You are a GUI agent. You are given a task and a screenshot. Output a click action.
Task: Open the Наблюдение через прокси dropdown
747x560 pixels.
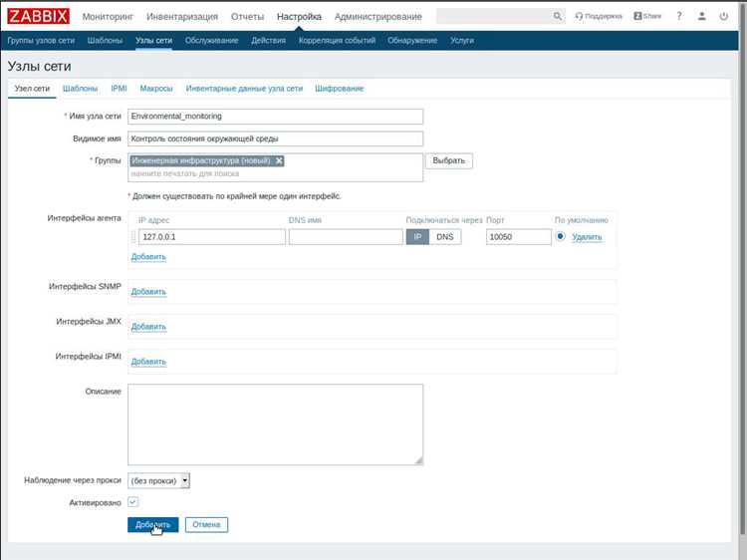(158, 481)
